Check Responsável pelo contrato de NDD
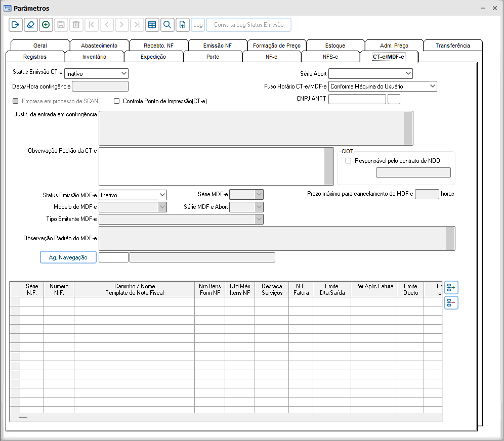The image size is (504, 441). pos(348,161)
